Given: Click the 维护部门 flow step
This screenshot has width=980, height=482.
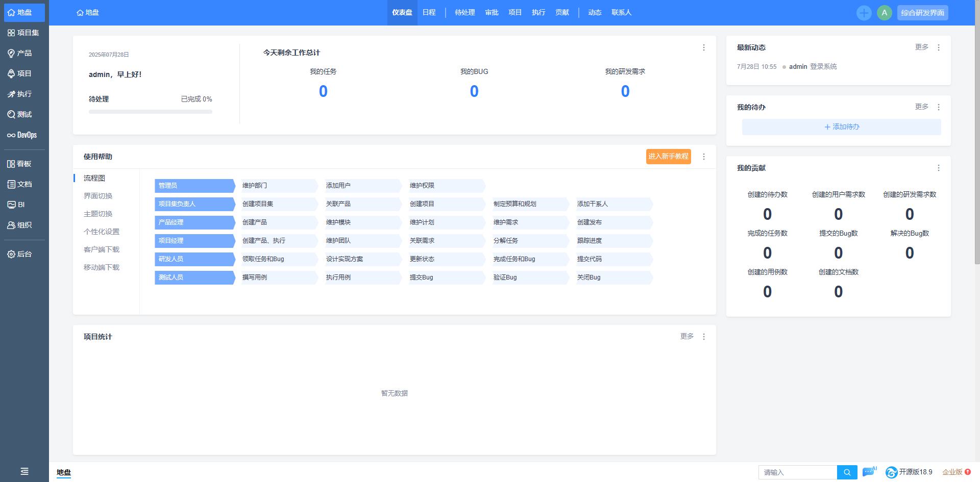Looking at the screenshot, I should click(279, 186).
